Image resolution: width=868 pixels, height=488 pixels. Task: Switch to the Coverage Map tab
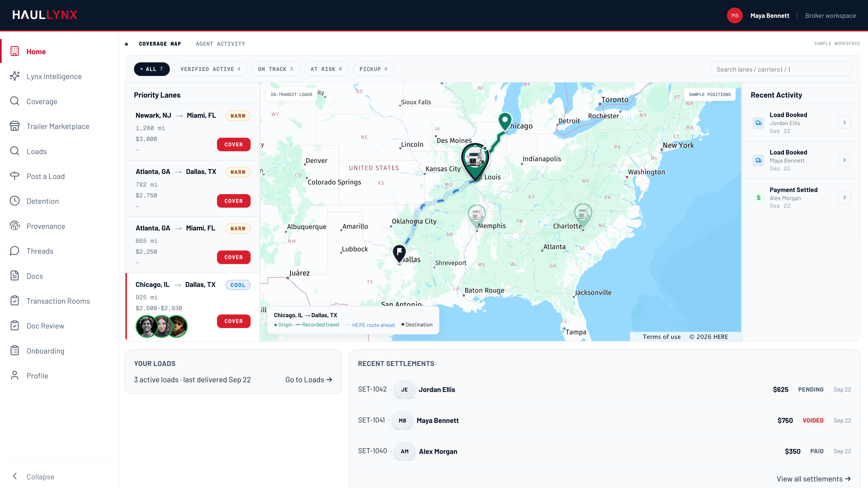pos(160,44)
